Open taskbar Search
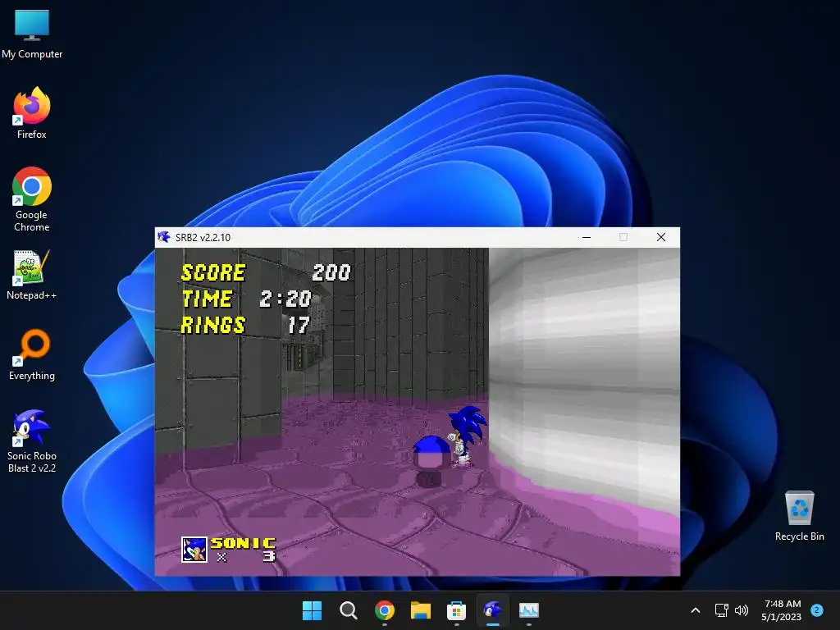The height and width of the screenshot is (630, 840). pyautogui.click(x=348, y=610)
